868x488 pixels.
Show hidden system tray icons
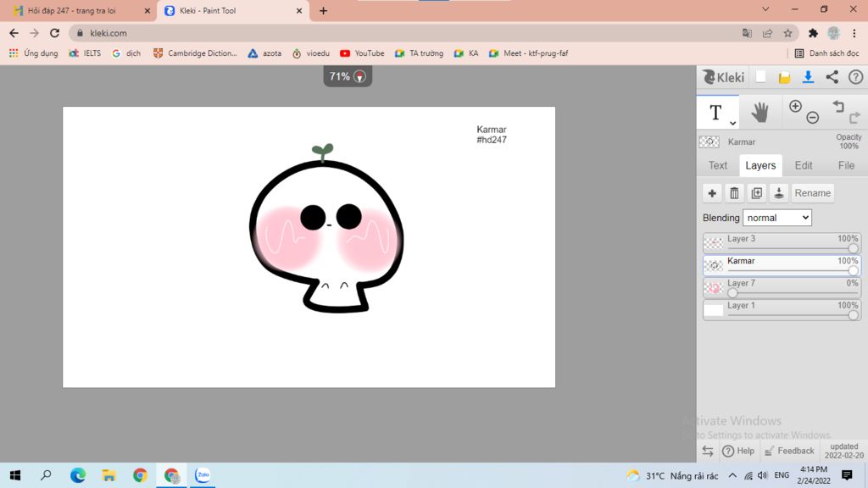pyautogui.click(x=732, y=475)
